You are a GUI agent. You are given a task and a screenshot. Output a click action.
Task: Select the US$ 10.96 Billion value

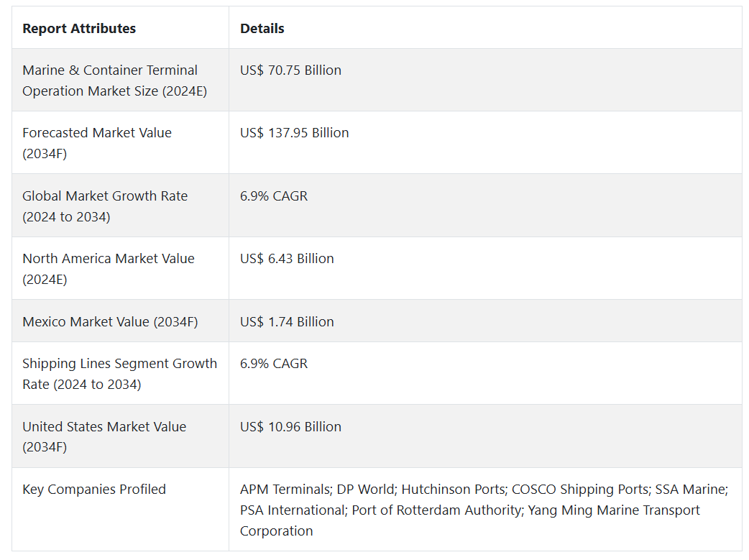pos(290,427)
